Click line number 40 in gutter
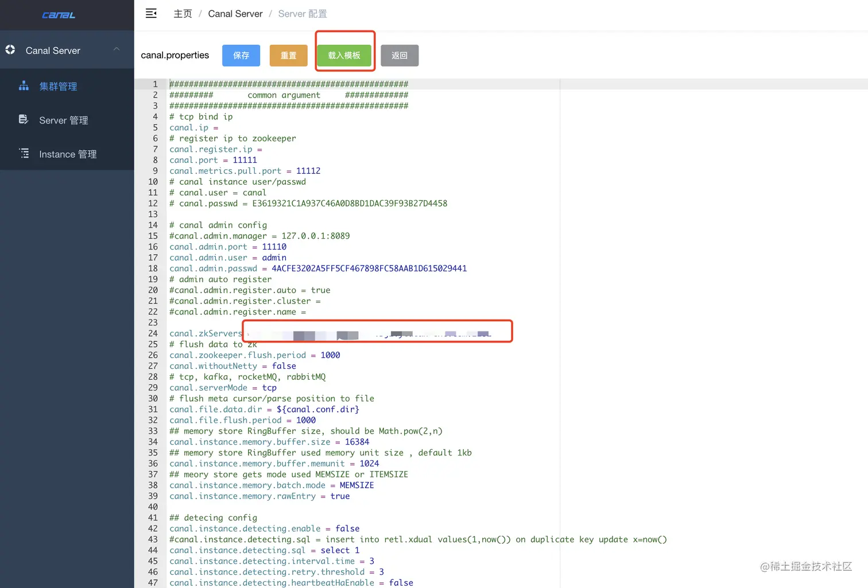 pos(153,507)
